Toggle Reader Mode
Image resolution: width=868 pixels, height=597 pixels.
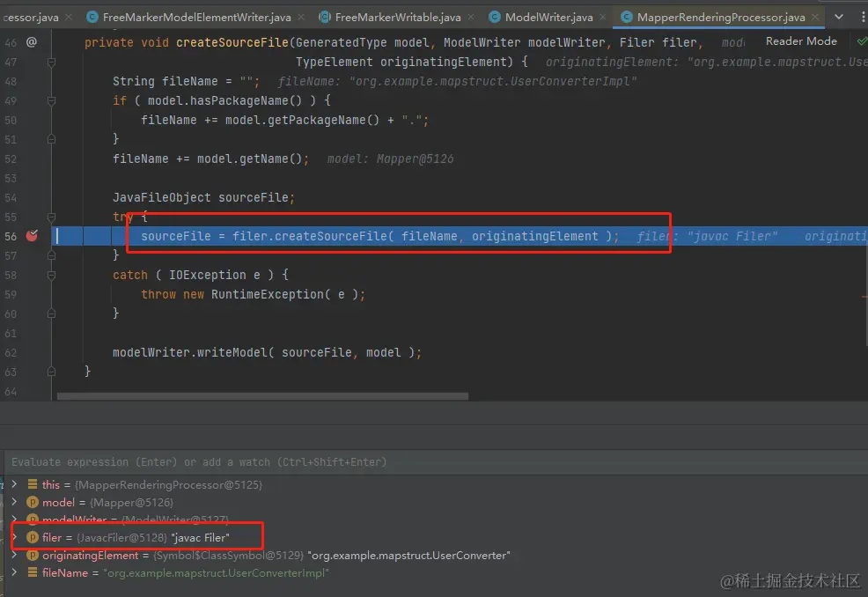tap(801, 41)
